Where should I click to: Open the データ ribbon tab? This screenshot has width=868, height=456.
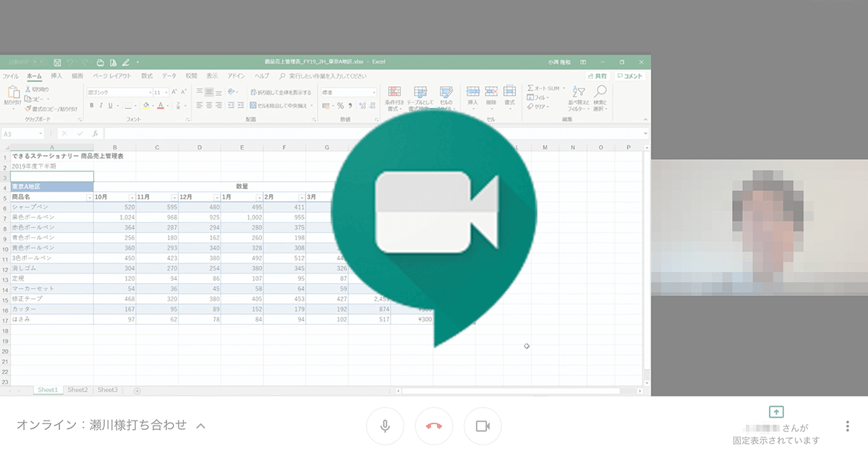(169, 76)
